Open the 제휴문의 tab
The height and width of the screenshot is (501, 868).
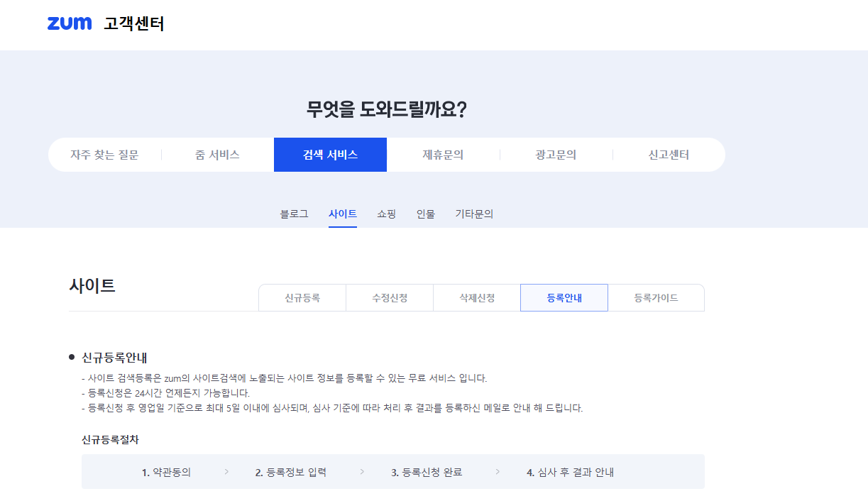coord(443,155)
